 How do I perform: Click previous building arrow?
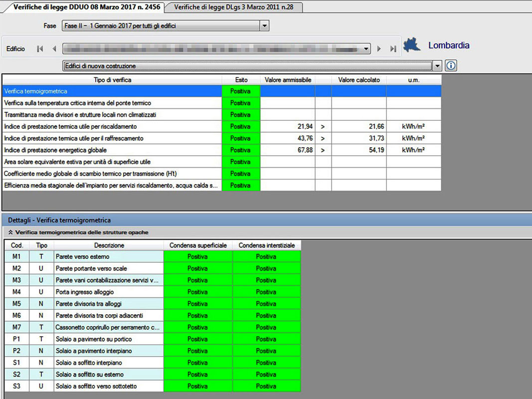[54, 49]
